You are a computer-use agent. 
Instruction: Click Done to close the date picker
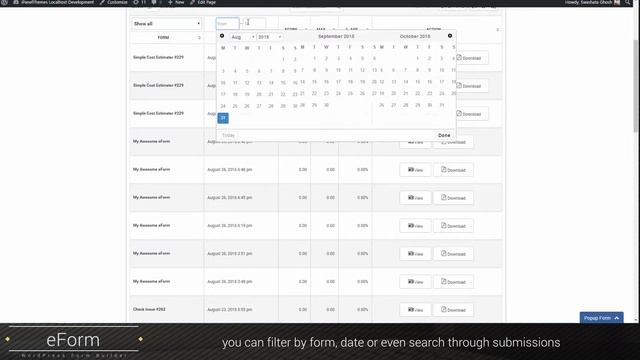(444, 135)
